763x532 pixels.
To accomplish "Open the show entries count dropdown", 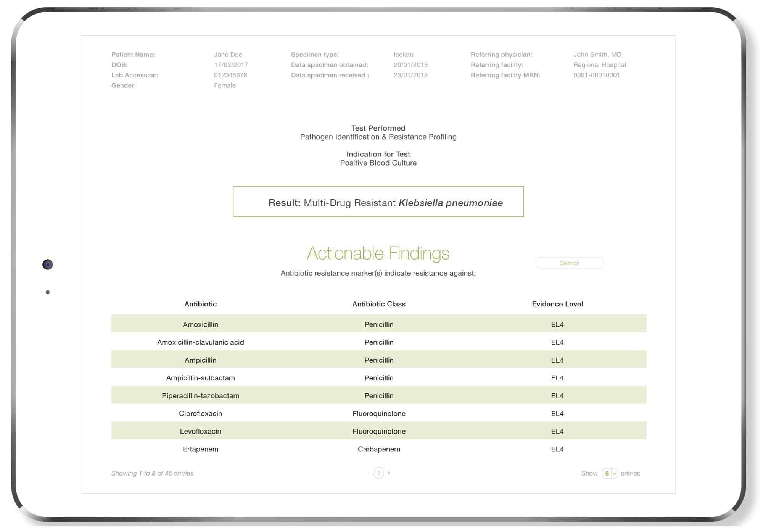I will click(x=609, y=473).
